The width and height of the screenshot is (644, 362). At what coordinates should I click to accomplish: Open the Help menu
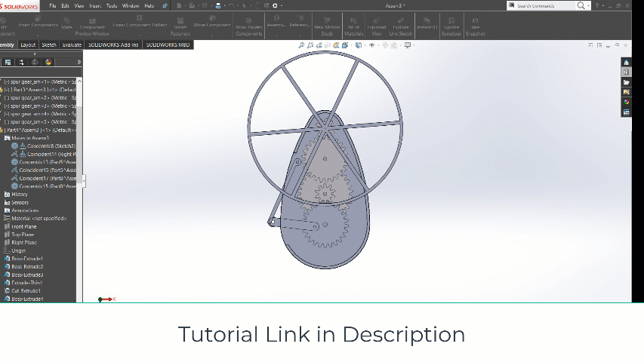coord(149,6)
